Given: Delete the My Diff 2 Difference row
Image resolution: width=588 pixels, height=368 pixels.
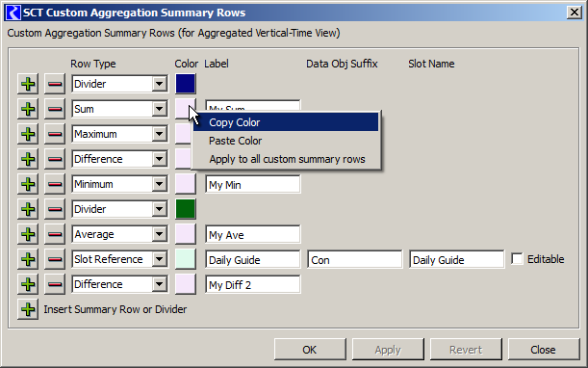Looking at the screenshot, I should pyautogui.click(x=55, y=284).
